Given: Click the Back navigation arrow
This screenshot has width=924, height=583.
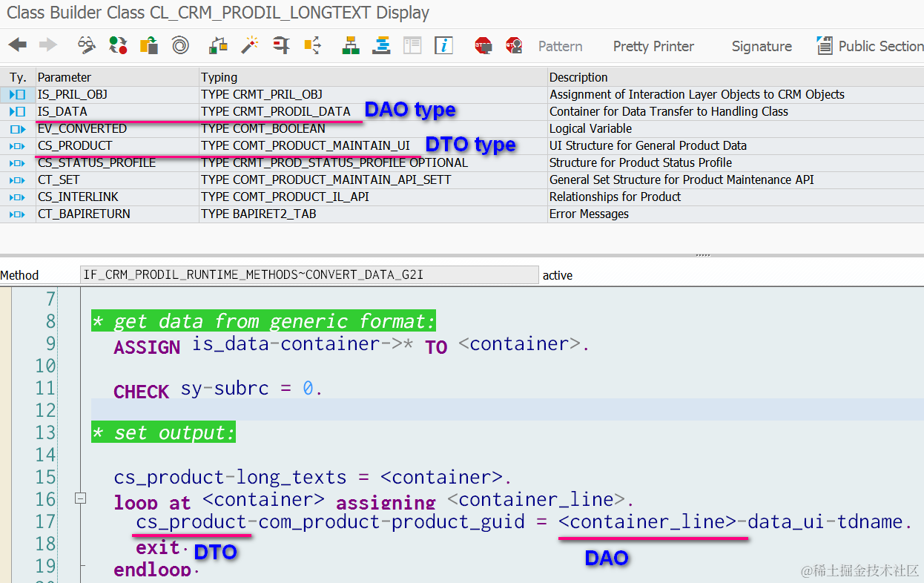Looking at the screenshot, I should coord(16,45).
